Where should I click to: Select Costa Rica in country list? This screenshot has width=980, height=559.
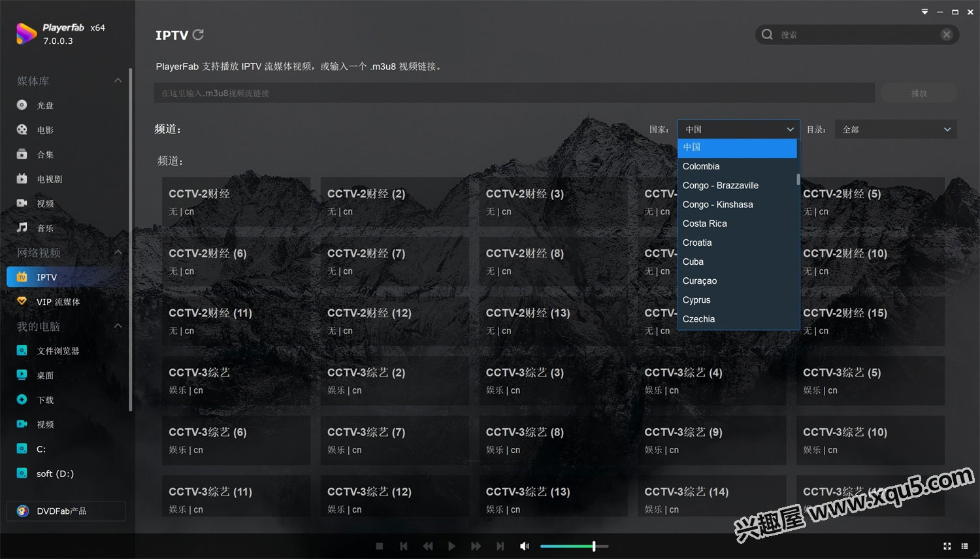click(737, 224)
